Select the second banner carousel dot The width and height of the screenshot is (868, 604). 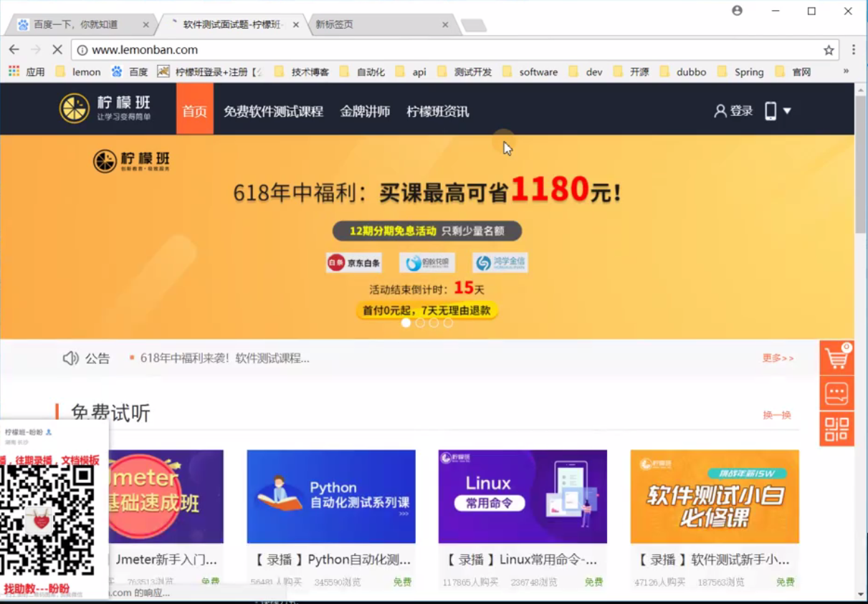(x=420, y=323)
